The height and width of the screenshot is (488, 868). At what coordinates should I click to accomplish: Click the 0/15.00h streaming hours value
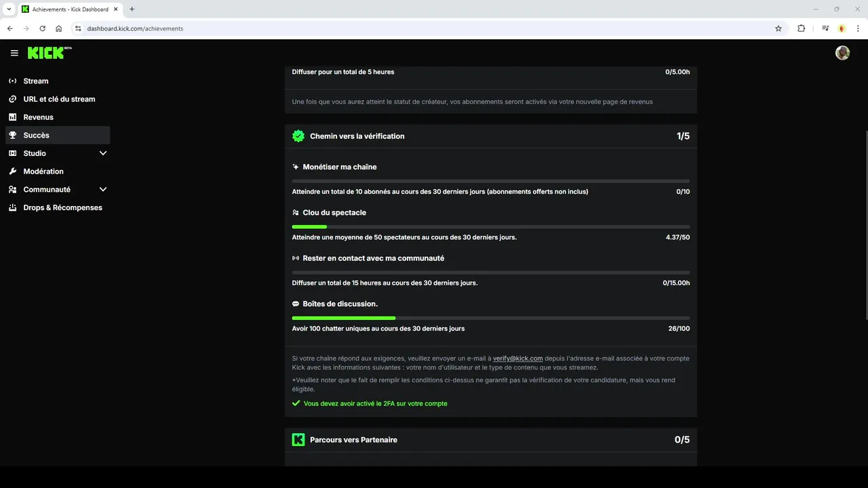[677, 283]
